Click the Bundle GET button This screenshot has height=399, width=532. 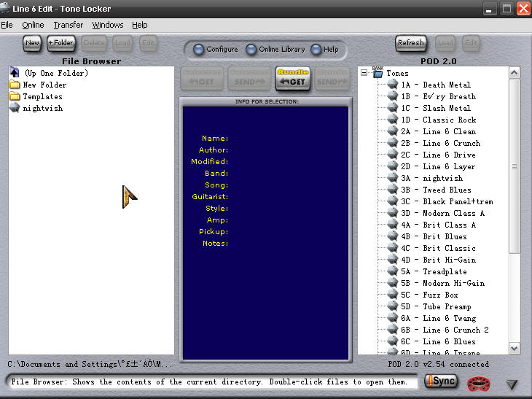click(293, 78)
